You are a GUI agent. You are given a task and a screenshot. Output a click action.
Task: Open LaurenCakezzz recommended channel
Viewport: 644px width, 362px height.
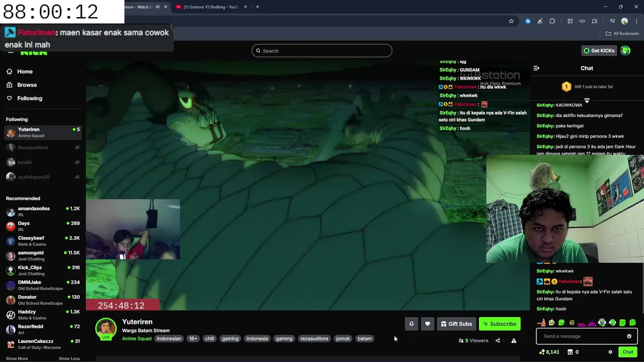pyautogui.click(x=43, y=344)
